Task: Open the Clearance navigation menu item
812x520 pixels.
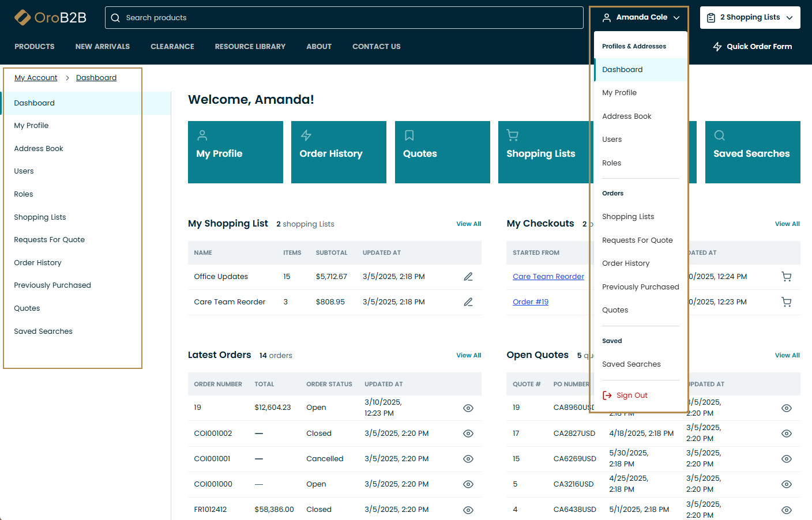Action: 172,47
